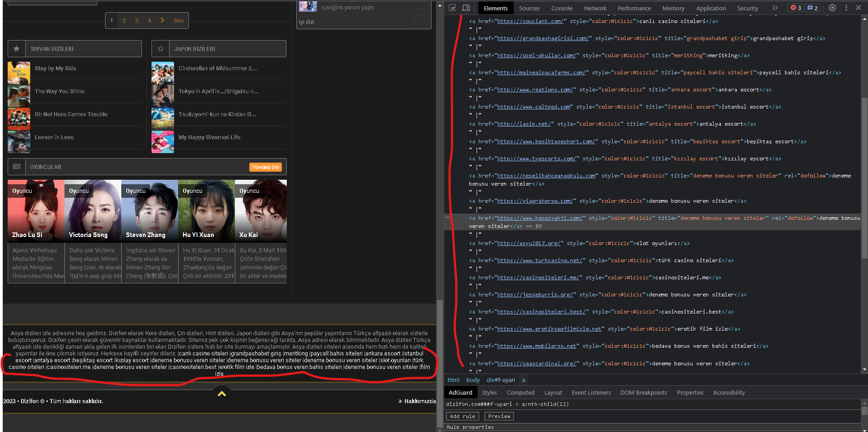This screenshot has height=432, width=868.
Task: Click the red error count badge
Action: (x=796, y=8)
